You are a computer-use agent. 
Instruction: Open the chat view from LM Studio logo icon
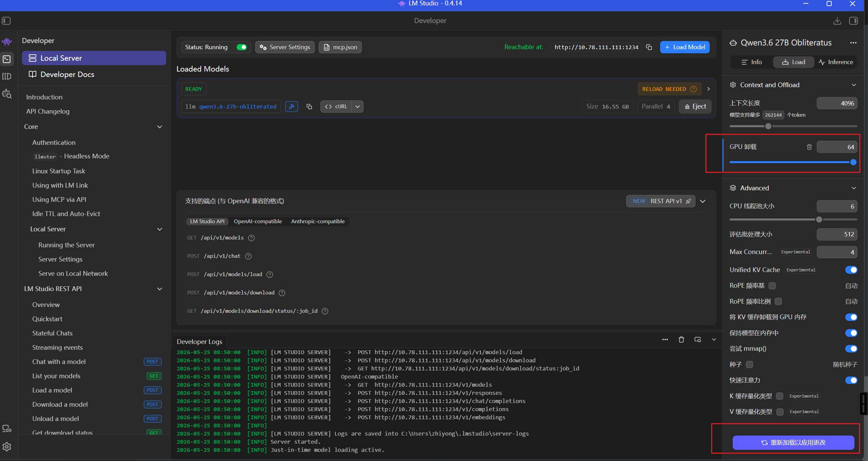pyautogui.click(x=7, y=42)
